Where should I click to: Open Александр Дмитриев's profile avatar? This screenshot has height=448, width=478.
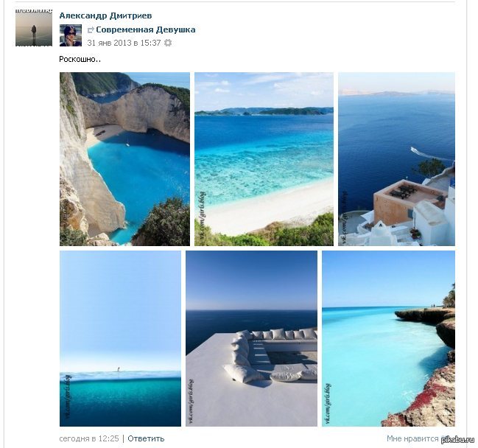(34, 29)
